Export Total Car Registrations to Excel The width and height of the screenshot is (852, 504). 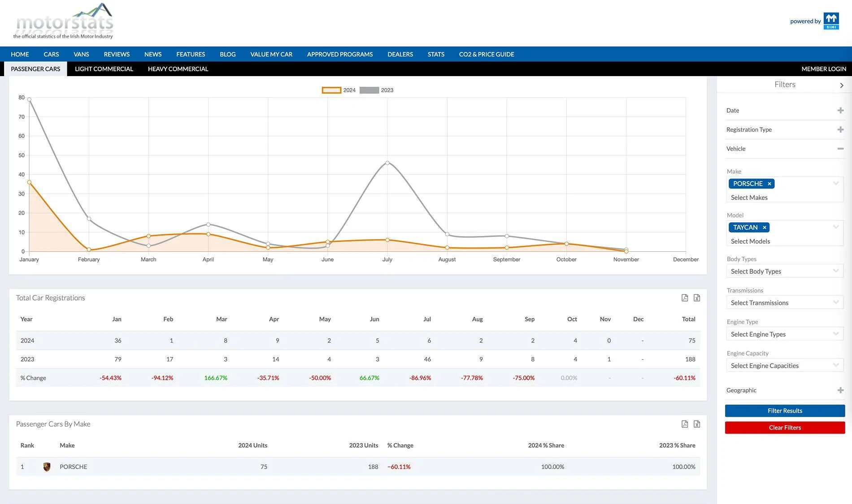pyautogui.click(x=697, y=298)
